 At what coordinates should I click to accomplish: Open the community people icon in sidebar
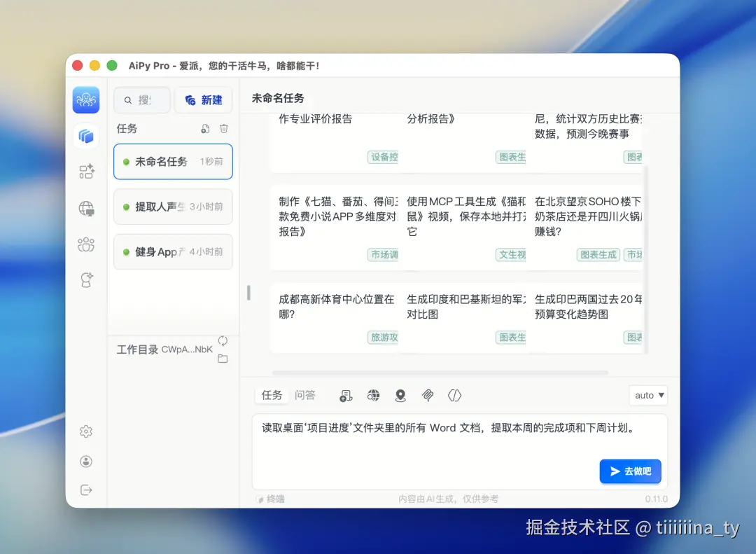point(86,244)
